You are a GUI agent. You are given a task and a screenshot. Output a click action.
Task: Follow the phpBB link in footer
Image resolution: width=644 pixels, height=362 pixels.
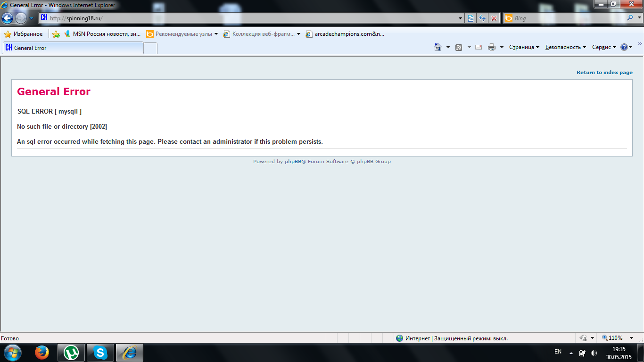(x=293, y=162)
